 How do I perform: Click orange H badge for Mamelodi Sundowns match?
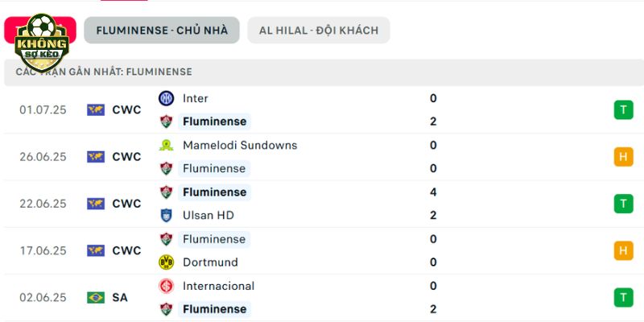pyautogui.click(x=623, y=157)
